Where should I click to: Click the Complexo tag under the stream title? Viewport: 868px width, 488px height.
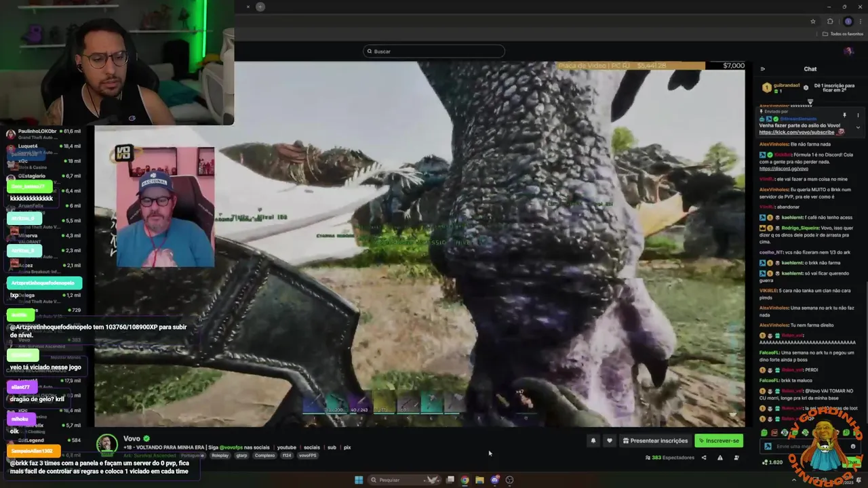point(264,455)
